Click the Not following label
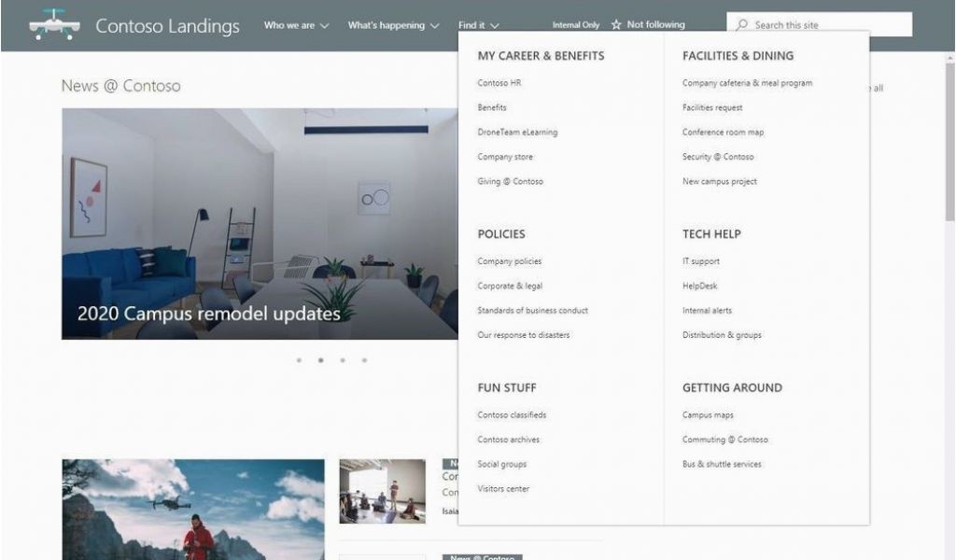 [x=656, y=25]
